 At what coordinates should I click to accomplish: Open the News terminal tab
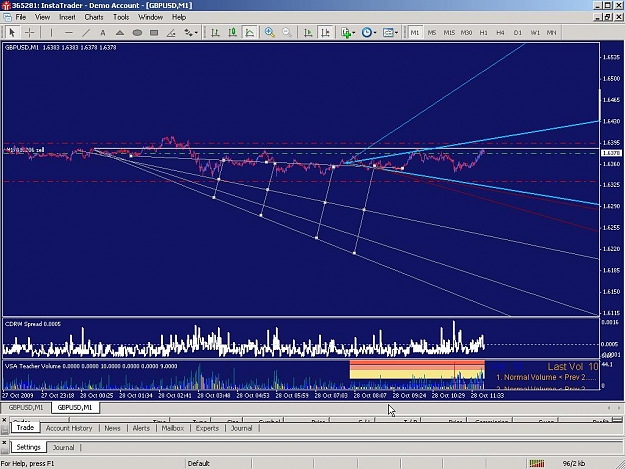(112, 428)
